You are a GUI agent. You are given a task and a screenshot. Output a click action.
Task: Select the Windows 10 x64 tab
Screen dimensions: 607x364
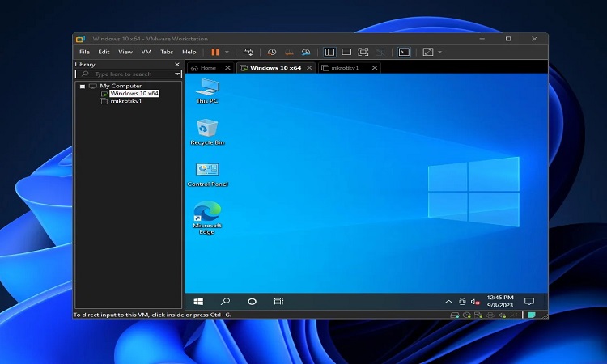275,68
